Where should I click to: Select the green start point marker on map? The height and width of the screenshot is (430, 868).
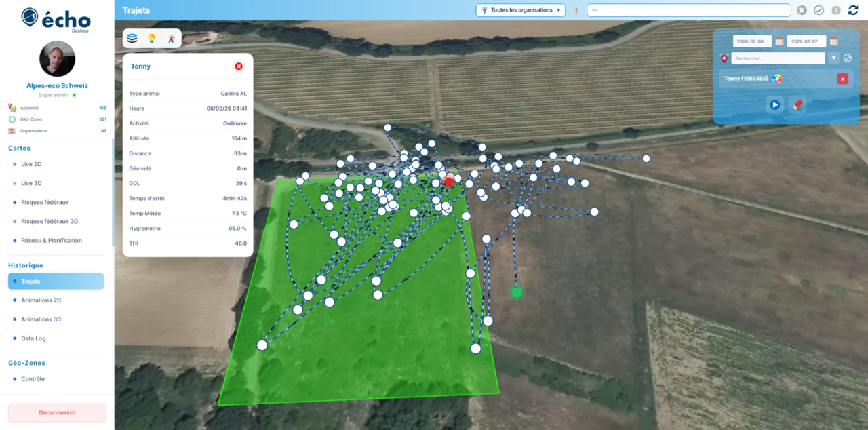(517, 292)
